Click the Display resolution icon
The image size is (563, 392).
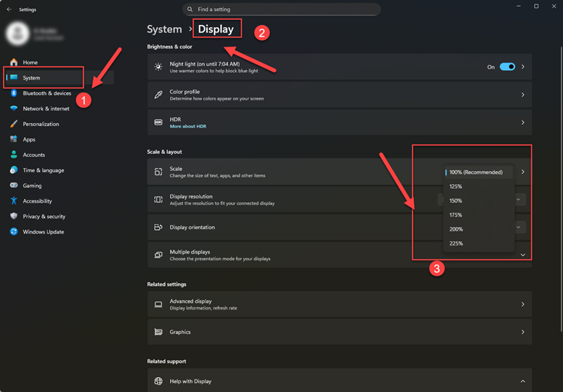158,200
